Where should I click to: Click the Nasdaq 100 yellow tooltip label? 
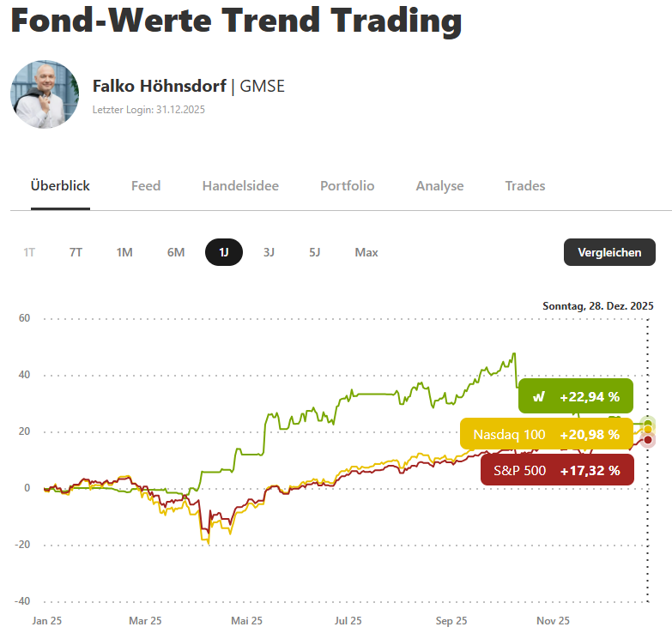[x=509, y=434]
